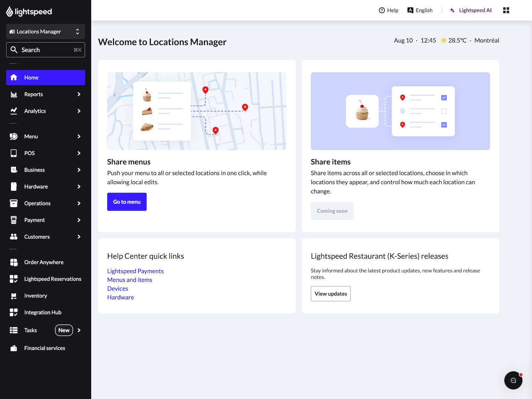Screen dimensions: 532x399
Task: Open Order Anywhere from sidebar
Action: pos(45,262)
